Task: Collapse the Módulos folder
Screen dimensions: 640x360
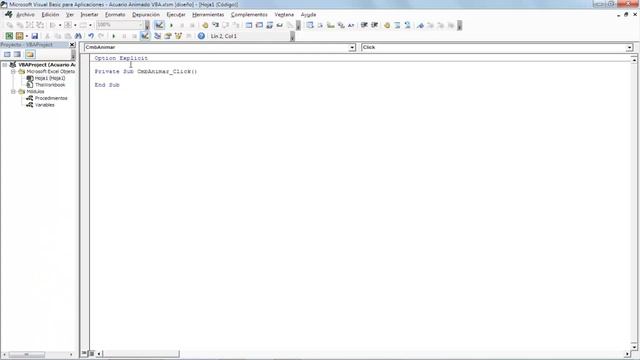Action: pyautogui.click(x=13, y=91)
